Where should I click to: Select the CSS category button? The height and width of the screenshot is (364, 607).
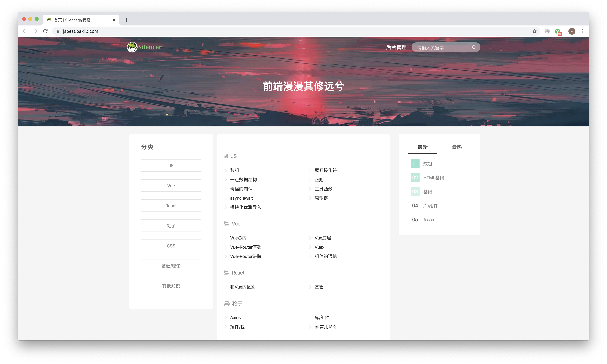[171, 246]
